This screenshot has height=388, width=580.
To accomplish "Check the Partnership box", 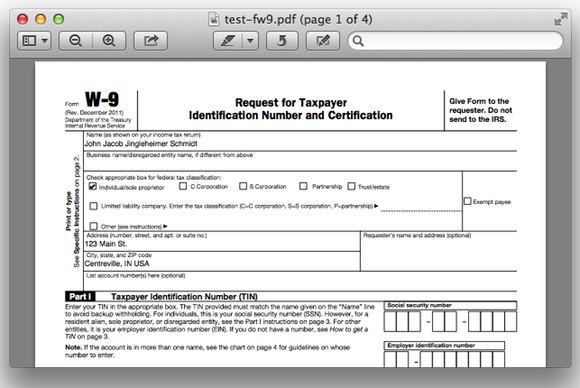I will point(303,186).
